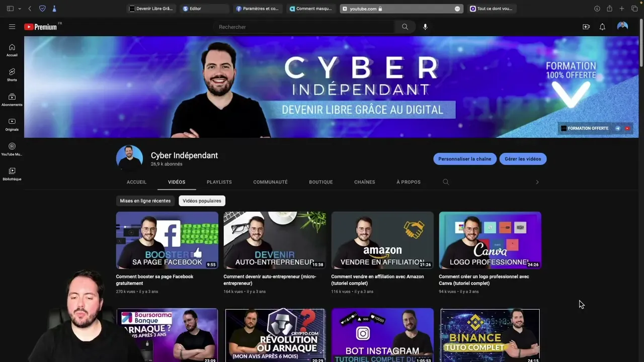The width and height of the screenshot is (644, 362).
Task: Switch to the Communauté tab
Action: coord(270,182)
